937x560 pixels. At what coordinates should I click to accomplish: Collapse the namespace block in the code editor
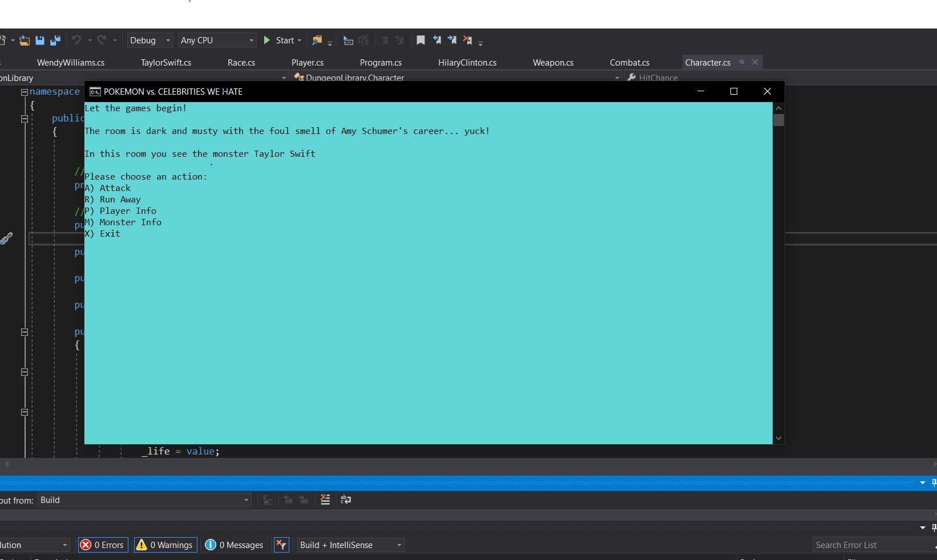25,92
